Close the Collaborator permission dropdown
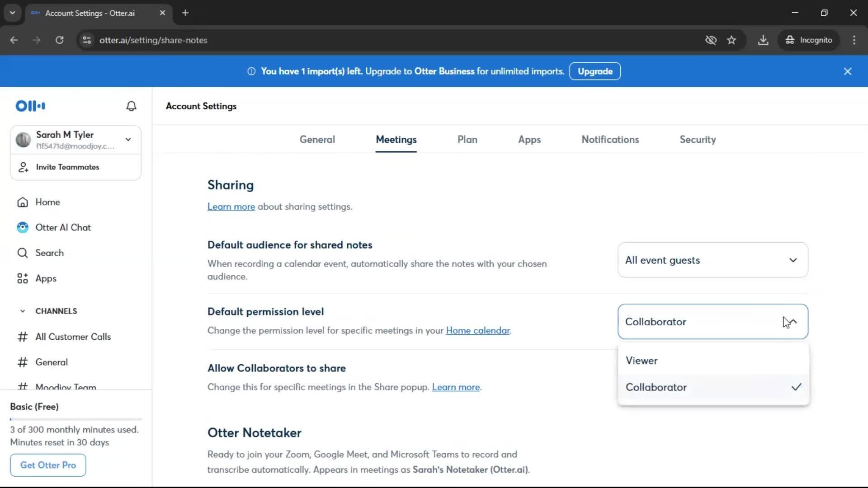This screenshot has width=868, height=488. (712, 322)
